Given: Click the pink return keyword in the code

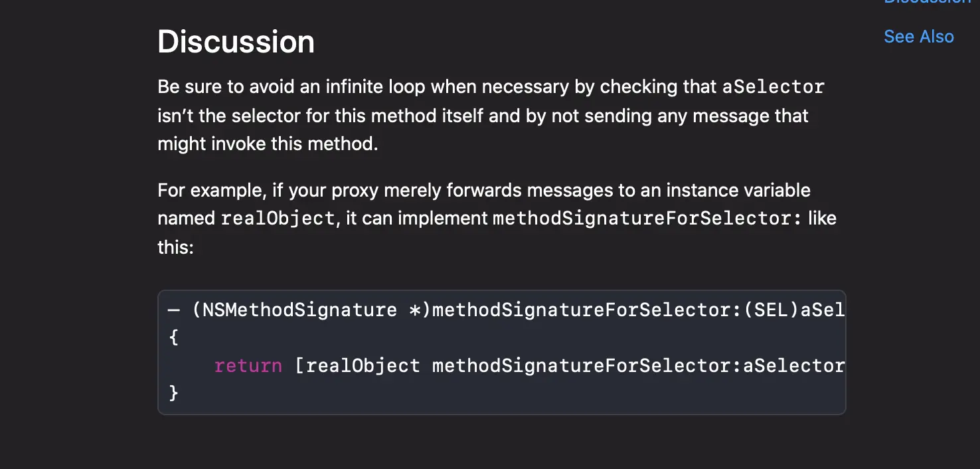Looking at the screenshot, I should (248, 365).
